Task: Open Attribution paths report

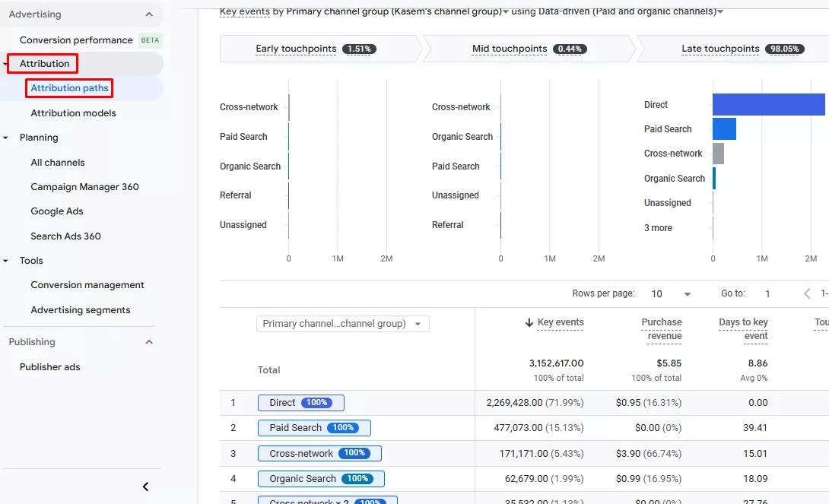Action: click(x=70, y=88)
